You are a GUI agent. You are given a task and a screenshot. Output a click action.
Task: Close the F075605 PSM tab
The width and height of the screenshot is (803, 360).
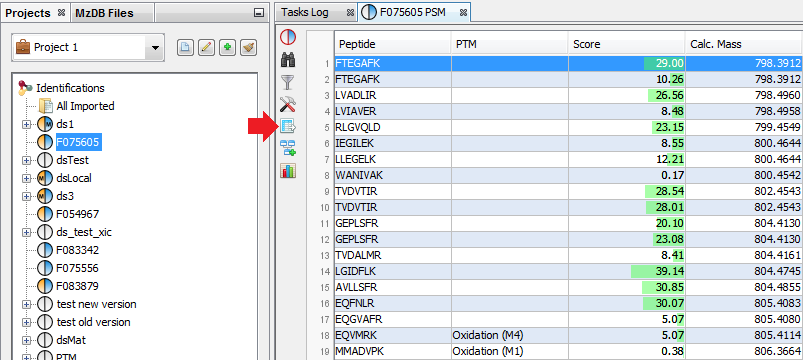tap(463, 13)
